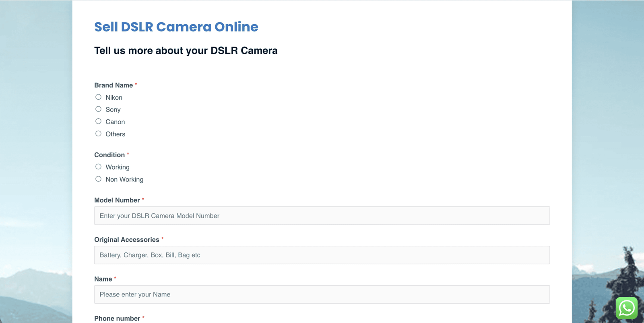The width and height of the screenshot is (644, 323).
Task: Click the Phone number label
Action: pos(117,319)
